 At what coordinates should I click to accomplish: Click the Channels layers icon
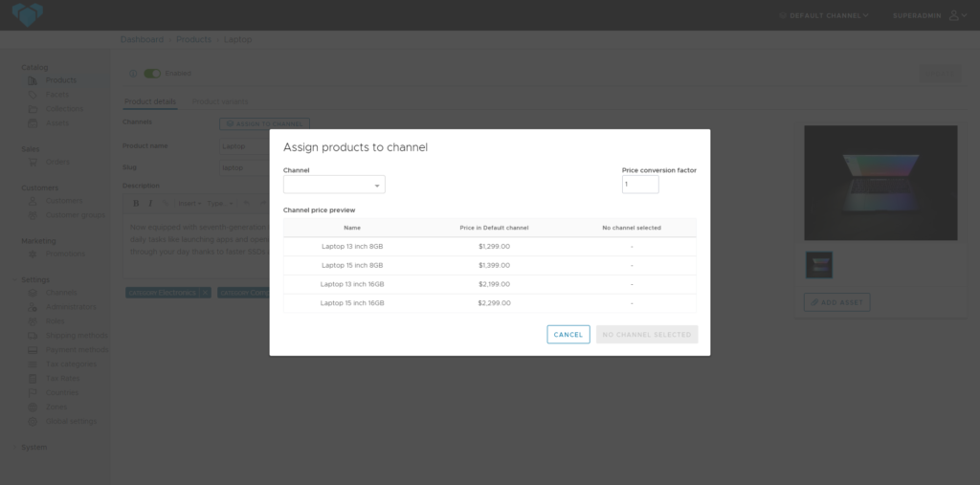[33, 293]
